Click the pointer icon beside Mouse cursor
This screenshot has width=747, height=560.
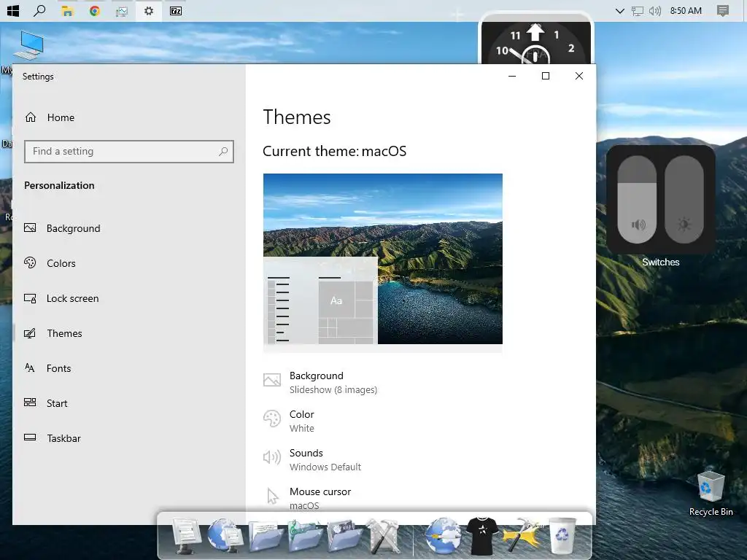273,496
